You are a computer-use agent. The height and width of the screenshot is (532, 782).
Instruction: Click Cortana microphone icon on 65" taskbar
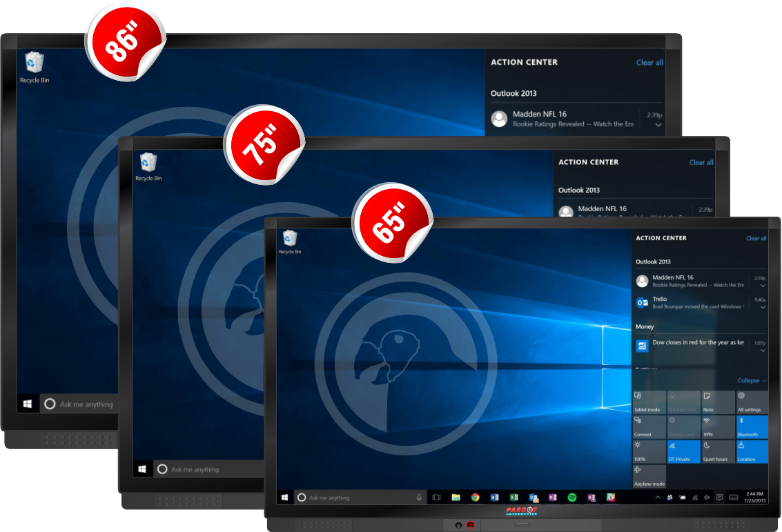point(419,497)
